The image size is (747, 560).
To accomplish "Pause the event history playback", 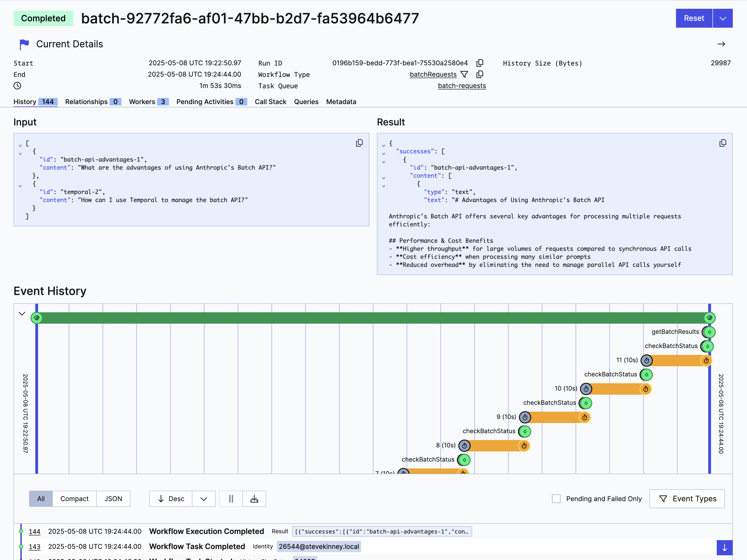I will (231, 498).
